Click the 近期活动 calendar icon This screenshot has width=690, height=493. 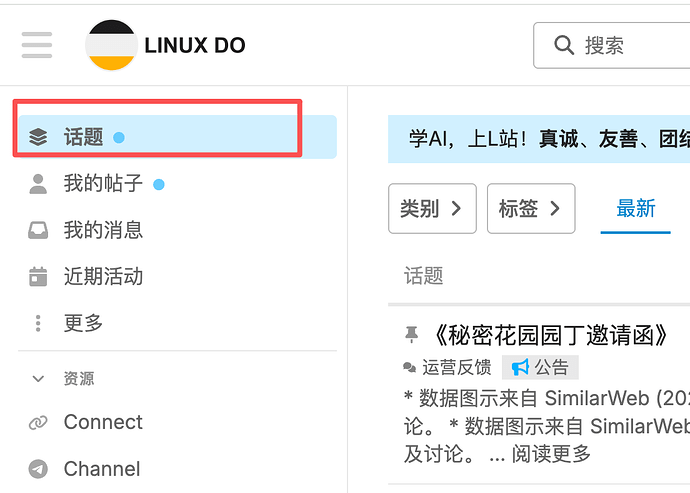pyautogui.click(x=38, y=276)
